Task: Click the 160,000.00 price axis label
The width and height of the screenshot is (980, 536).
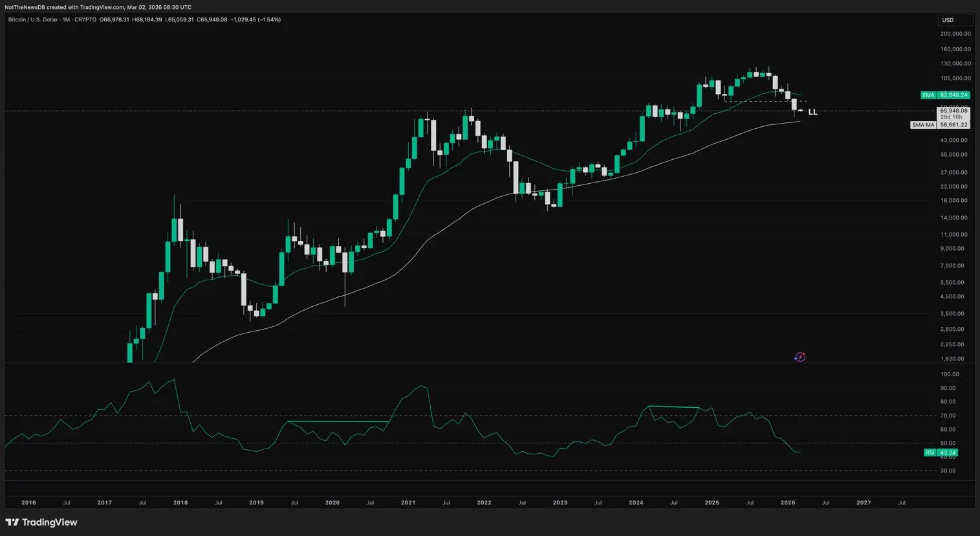Action: [x=955, y=49]
